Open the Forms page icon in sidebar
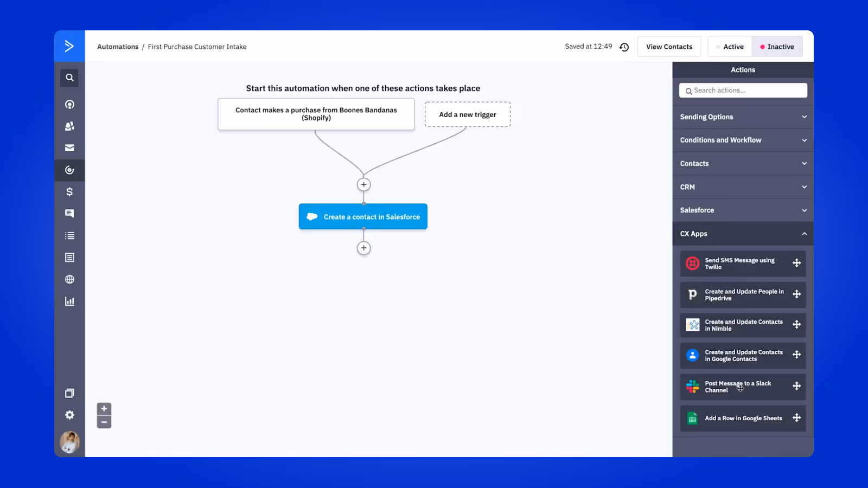Viewport: 868px width, 488px height. (69, 257)
